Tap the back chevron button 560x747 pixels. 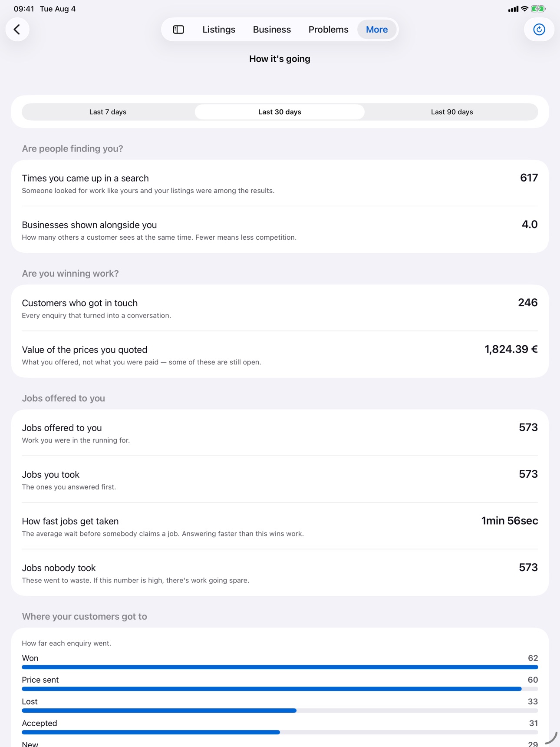tap(17, 30)
